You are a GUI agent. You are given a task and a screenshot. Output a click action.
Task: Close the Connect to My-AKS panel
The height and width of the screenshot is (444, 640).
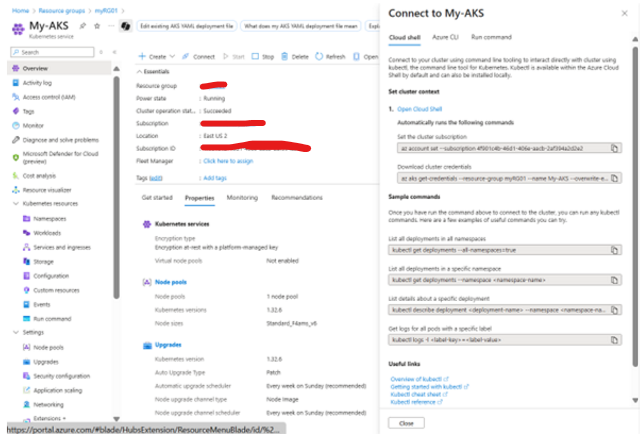(x=624, y=13)
